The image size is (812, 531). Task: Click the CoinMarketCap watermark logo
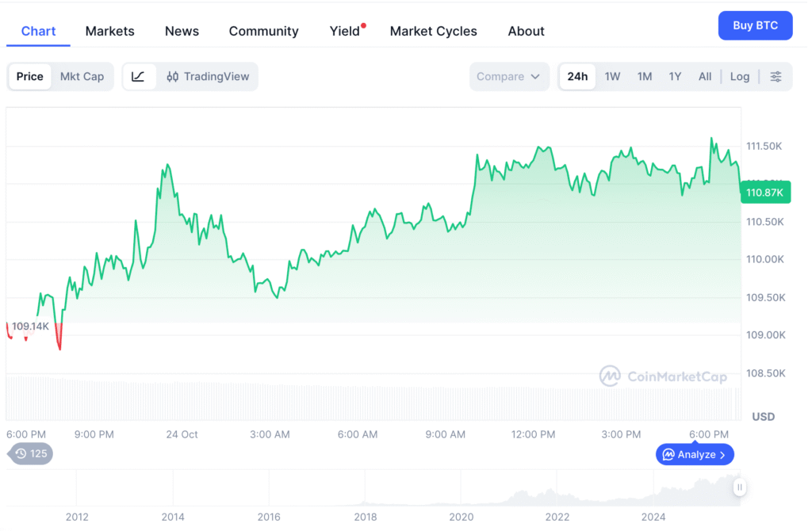point(609,376)
